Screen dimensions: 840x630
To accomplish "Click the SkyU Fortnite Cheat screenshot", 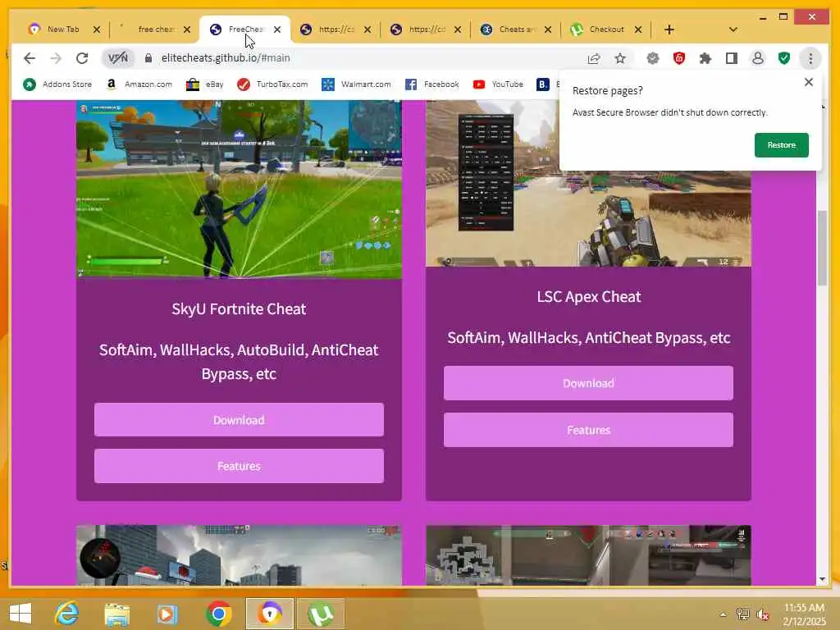I will pos(239,189).
